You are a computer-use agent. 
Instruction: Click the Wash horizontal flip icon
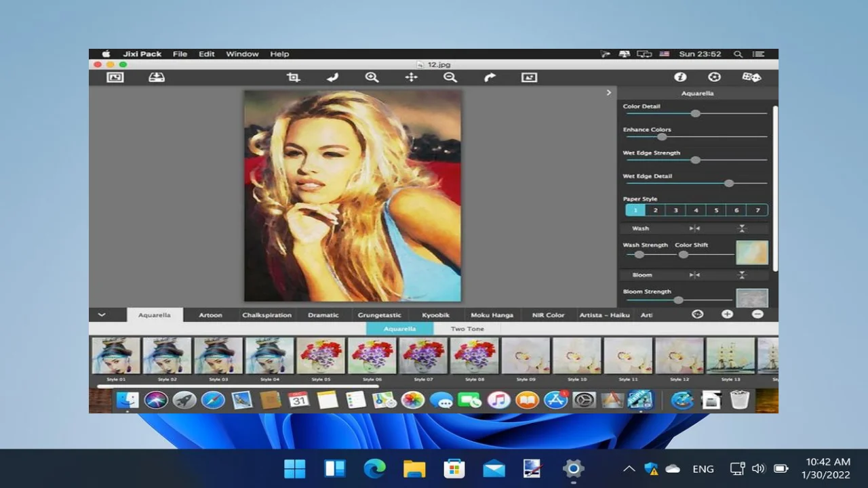[x=694, y=228]
